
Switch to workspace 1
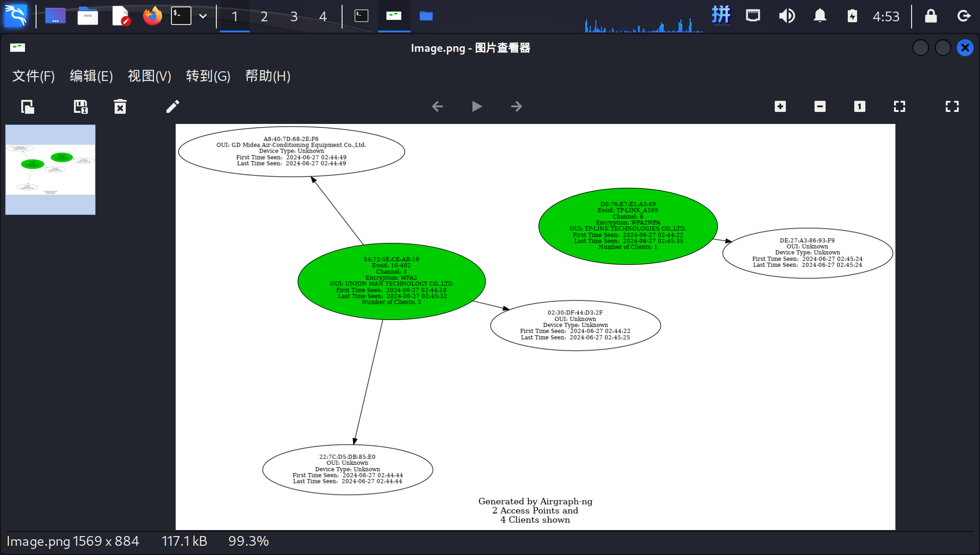235,17
